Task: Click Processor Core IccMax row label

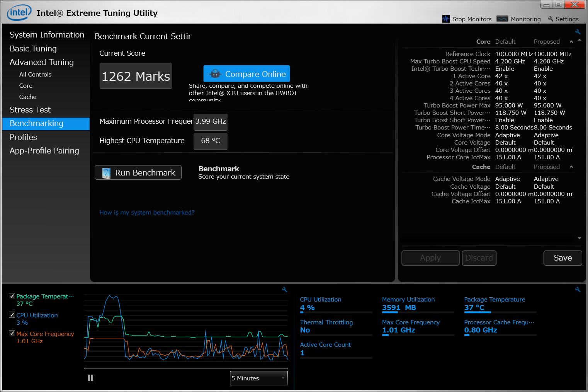Action: pyautogui.click(x=459, y=157)
